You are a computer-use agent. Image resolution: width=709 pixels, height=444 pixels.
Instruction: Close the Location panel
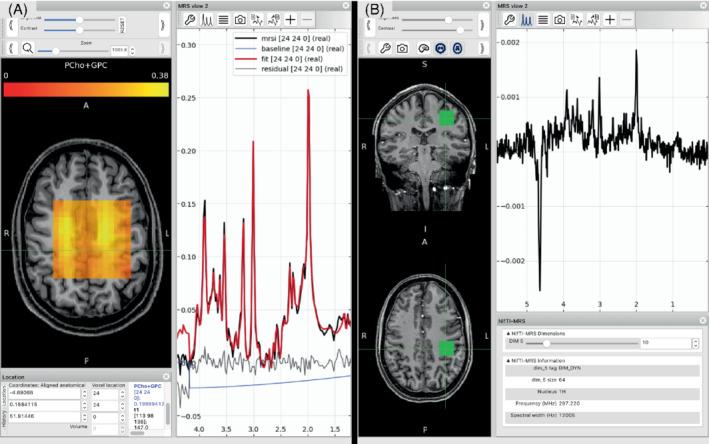coord(166,377)
